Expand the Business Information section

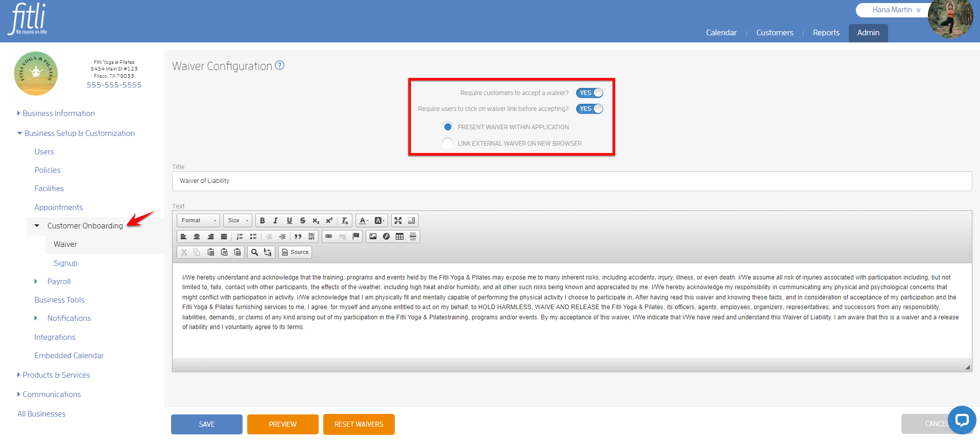click(56, 113)
